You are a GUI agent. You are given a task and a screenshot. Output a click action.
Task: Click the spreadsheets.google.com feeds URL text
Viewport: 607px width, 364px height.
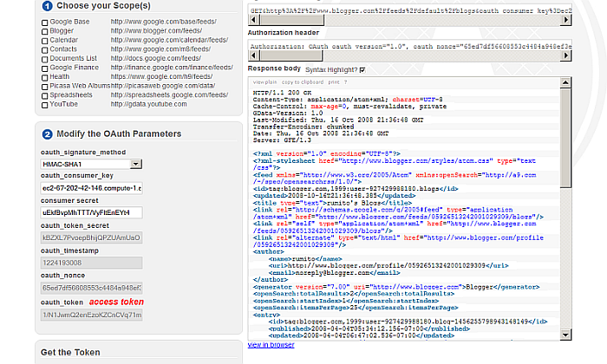coord(170,94)
